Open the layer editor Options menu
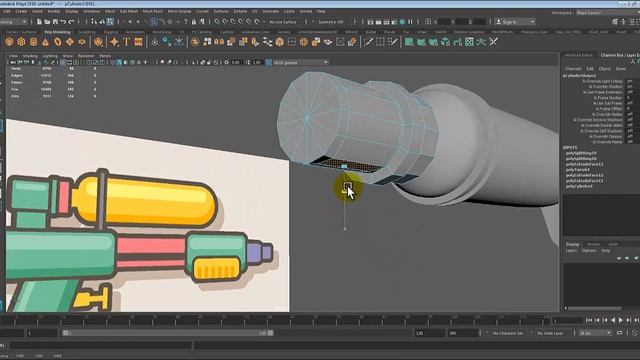This screenshot has height=360, width=640. [x=589, y=251]
